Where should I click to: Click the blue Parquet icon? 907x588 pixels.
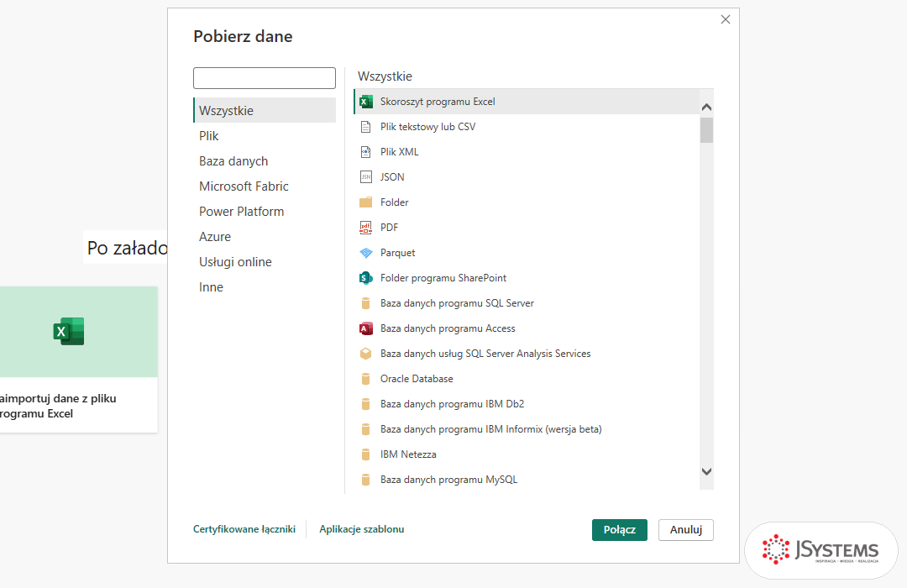pos(365,253)
